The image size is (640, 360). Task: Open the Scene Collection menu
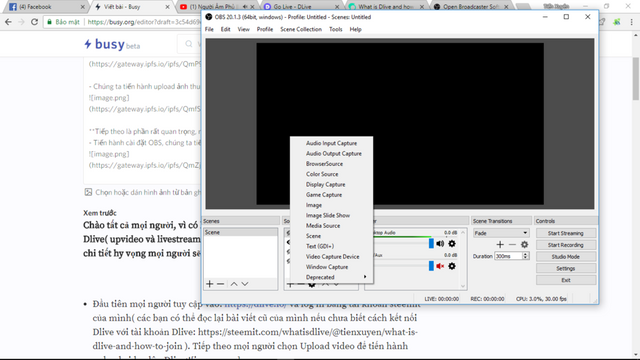coord(301,29)
